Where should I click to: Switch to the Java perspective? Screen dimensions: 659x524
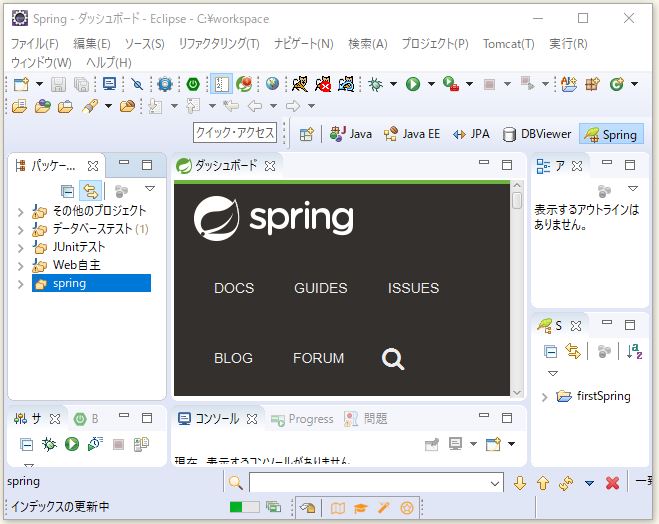point(351,134)
